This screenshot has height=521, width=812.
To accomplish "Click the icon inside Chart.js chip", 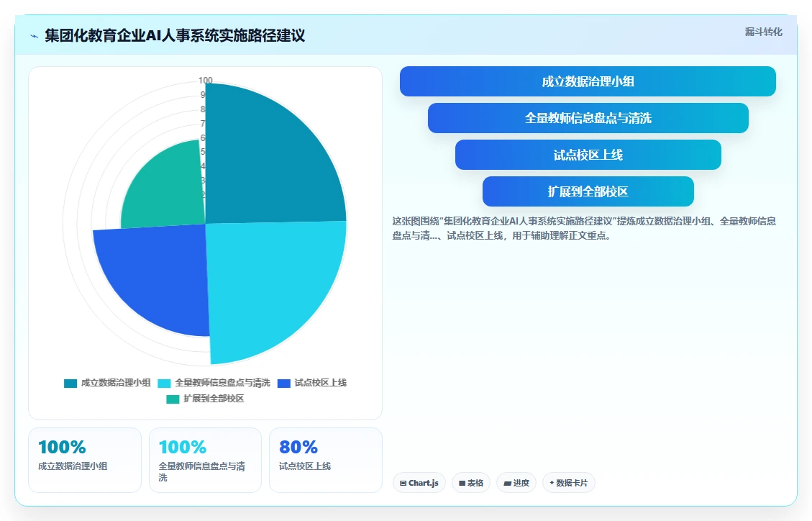I will pos(403,483).
